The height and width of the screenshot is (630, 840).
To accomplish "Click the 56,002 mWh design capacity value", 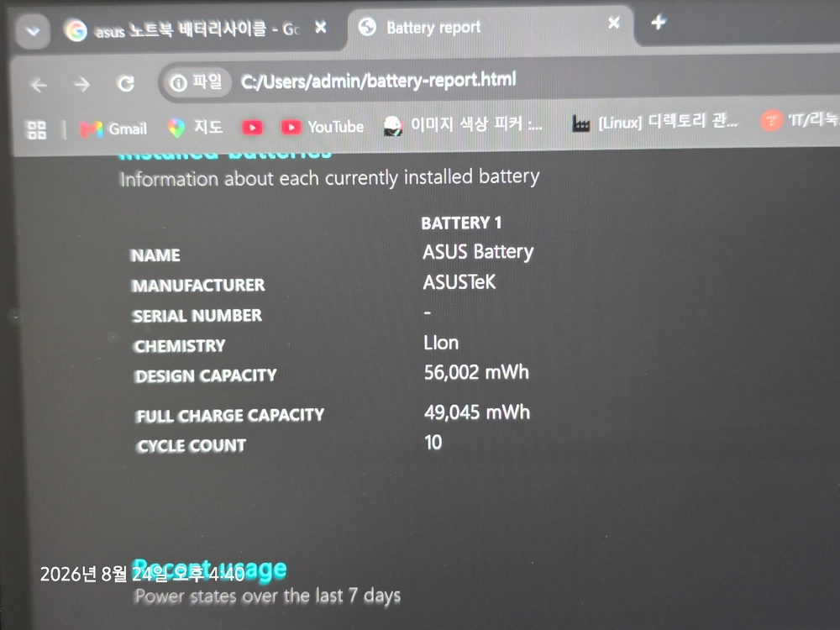I will point(476,372).
